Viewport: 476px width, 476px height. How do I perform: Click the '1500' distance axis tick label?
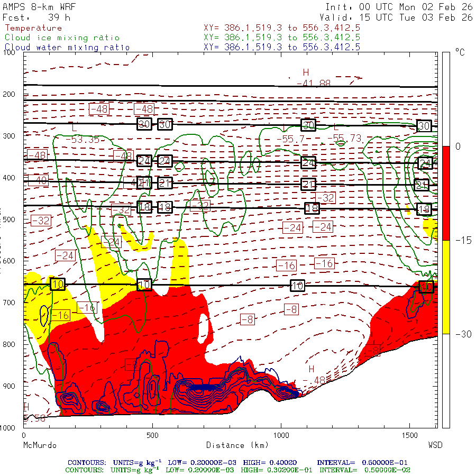tap(410, 436)
